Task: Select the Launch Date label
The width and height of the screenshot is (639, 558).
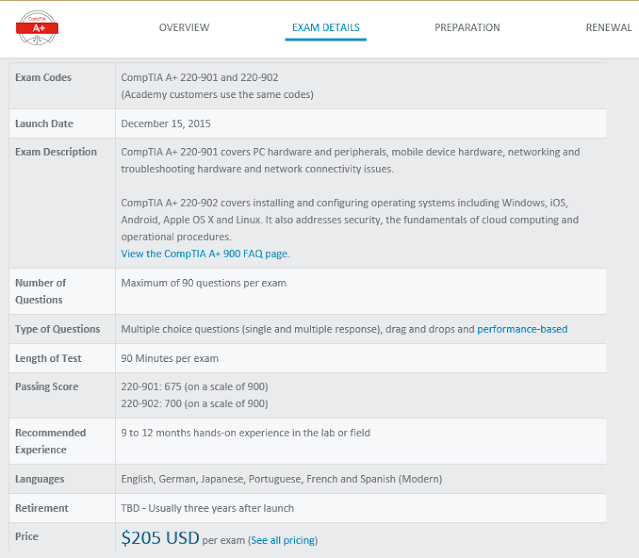Action: click(44, 123)
